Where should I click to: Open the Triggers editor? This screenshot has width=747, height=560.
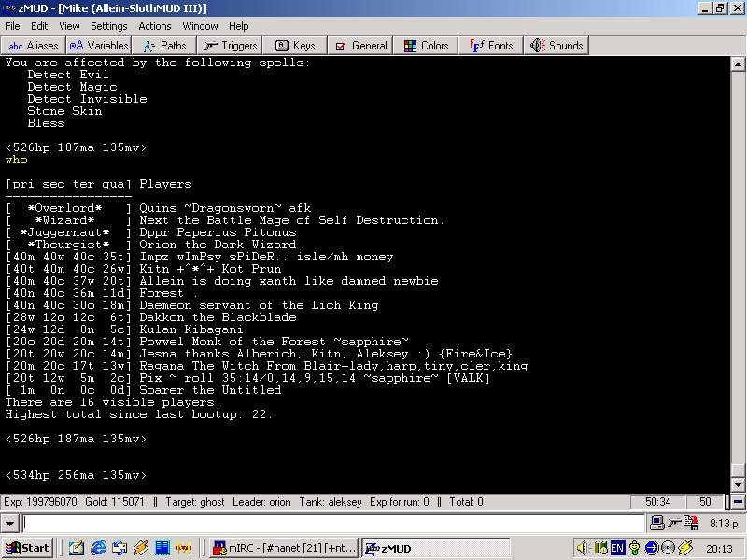coord(230,46)
